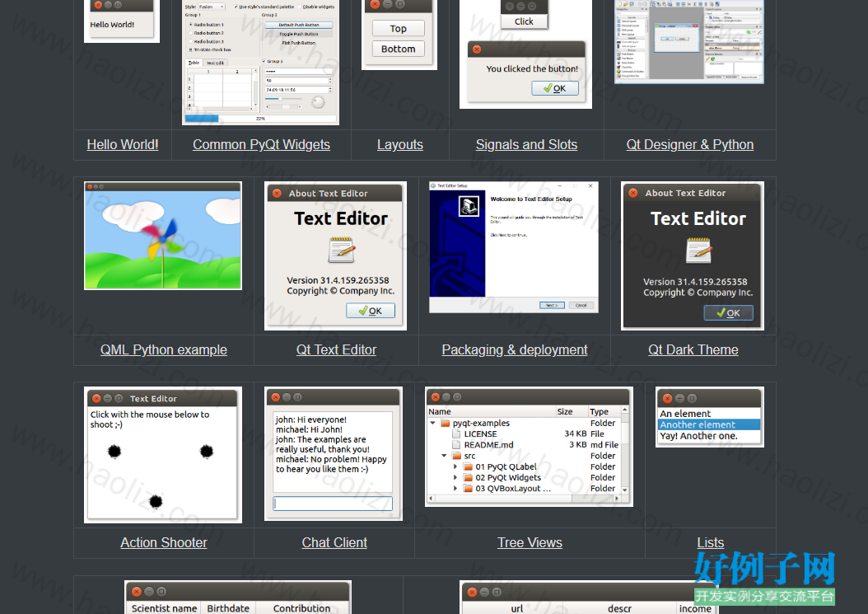Click the url column header
This screenshot has width=868, height=614.
pos(516,608)
